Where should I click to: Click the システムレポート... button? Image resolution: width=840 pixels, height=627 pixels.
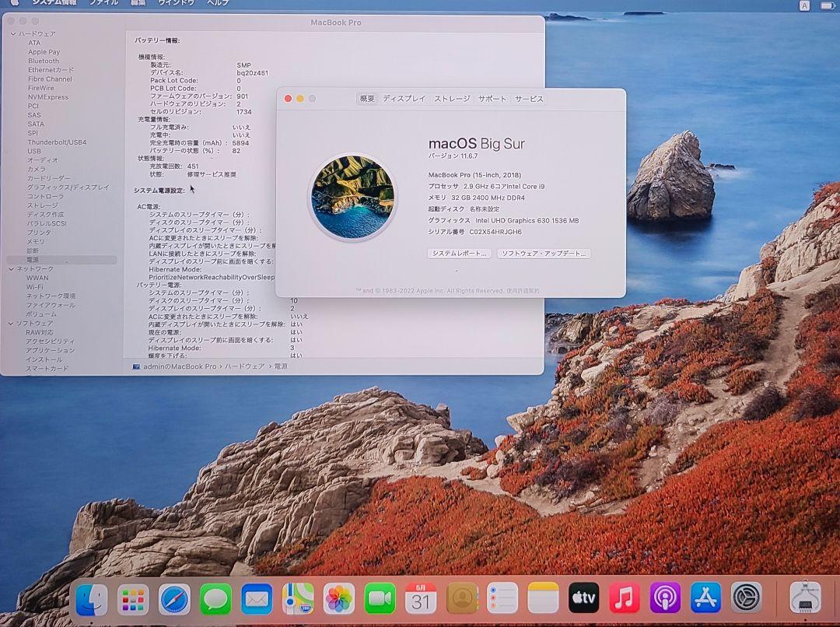(x=459, y=254)
